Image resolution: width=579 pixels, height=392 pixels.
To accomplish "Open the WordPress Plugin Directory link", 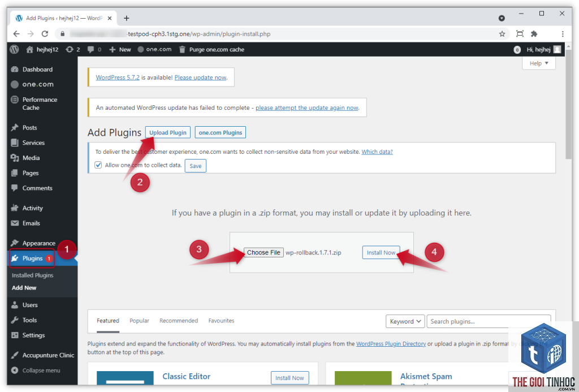I will (x=391, y=343).
